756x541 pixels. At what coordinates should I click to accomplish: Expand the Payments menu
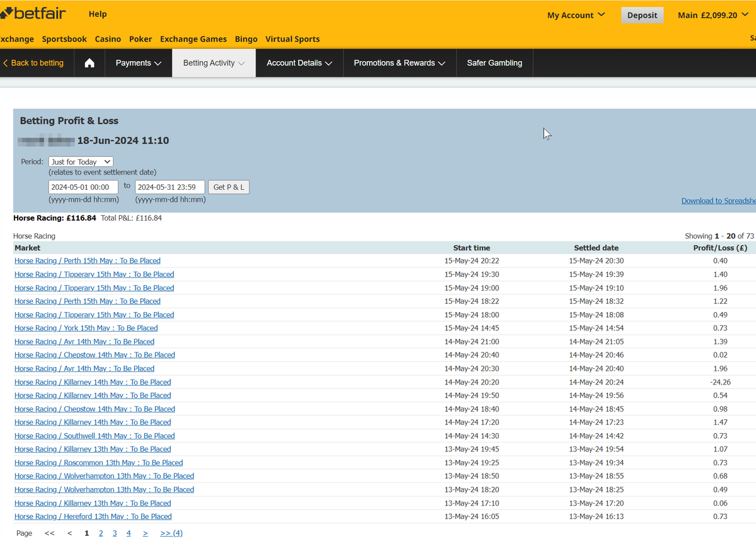pyautogui.click(x=139, y=63)
